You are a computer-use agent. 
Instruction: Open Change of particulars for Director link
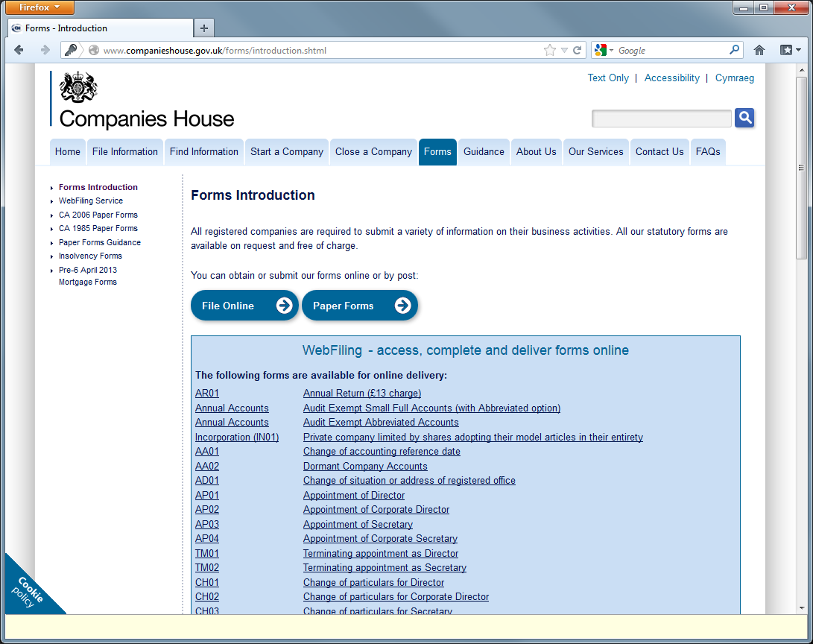point(373,582)
